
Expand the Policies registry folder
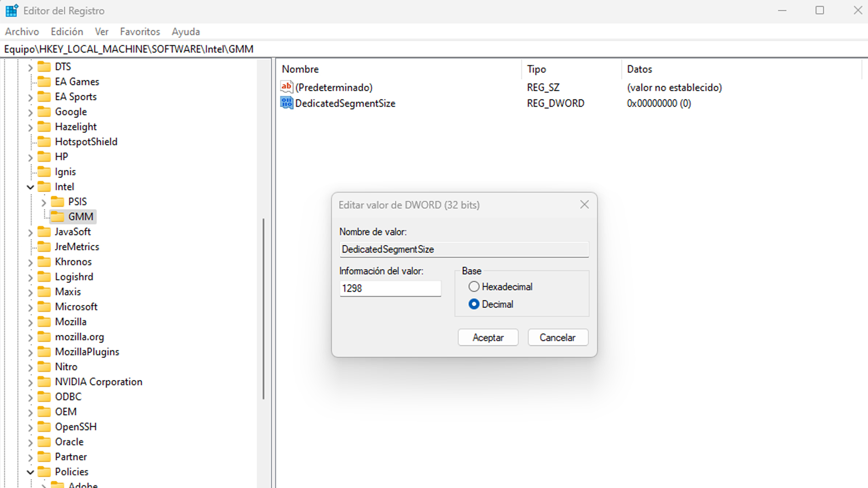[31, 471]
